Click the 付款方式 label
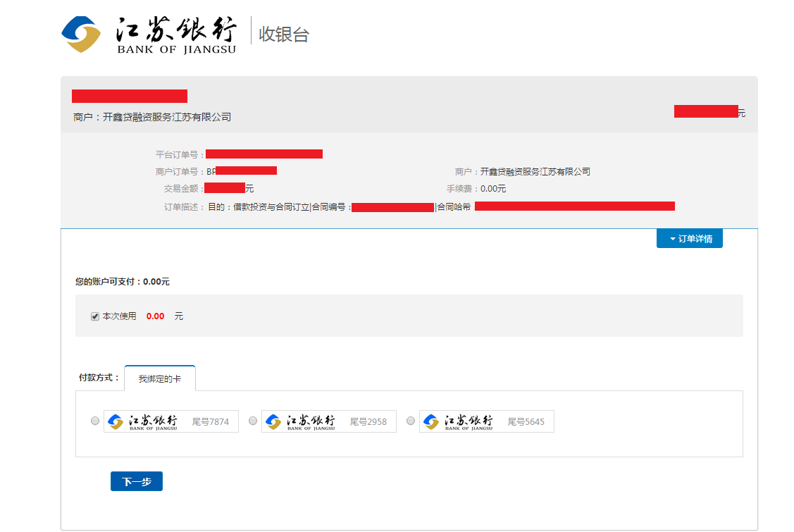Screen dimensions: 794x532 pyautogui.click(x=99, y=378)
